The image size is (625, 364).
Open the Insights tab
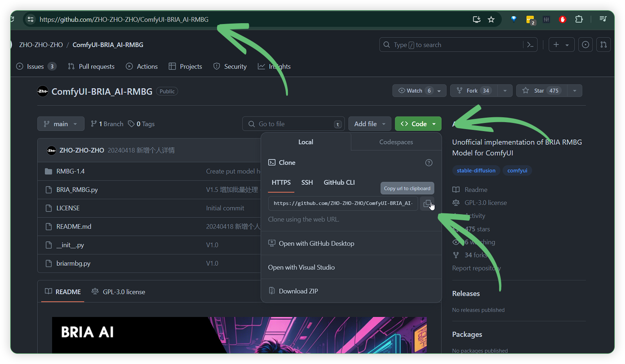coord(274,66)
